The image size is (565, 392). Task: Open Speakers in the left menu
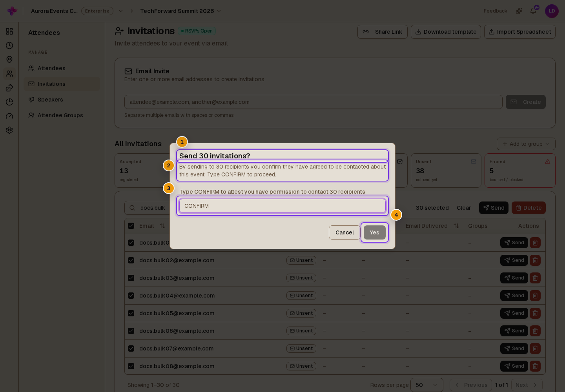coord(62,100)
